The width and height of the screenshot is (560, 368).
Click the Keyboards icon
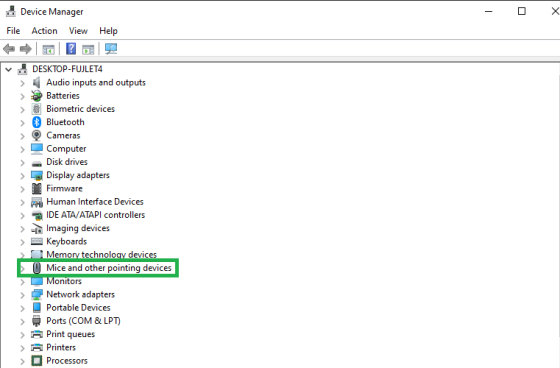coord(36,242)
